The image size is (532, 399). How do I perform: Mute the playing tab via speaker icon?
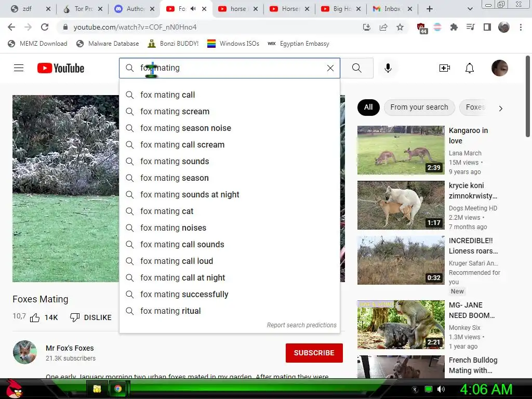(x=193, y=9)
